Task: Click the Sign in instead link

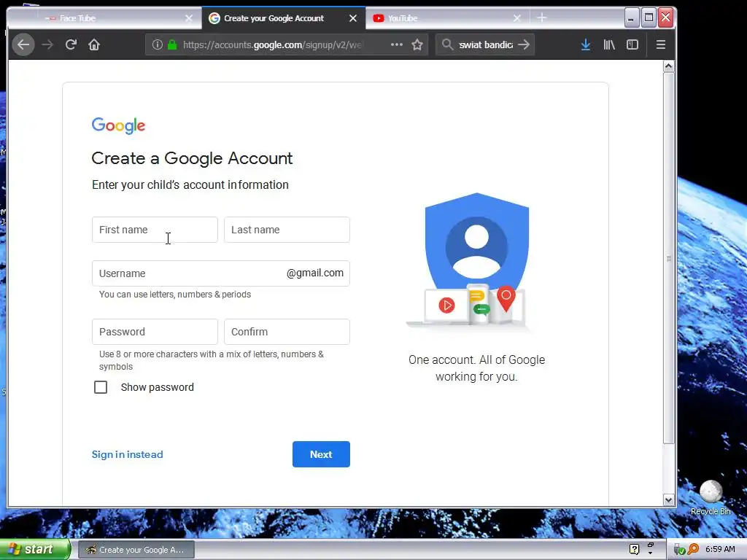Action: click(127, 455)
